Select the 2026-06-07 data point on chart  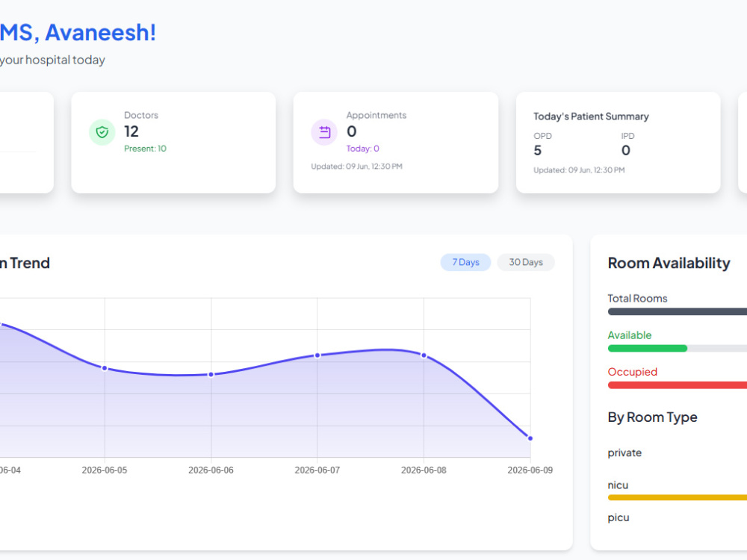317,355
